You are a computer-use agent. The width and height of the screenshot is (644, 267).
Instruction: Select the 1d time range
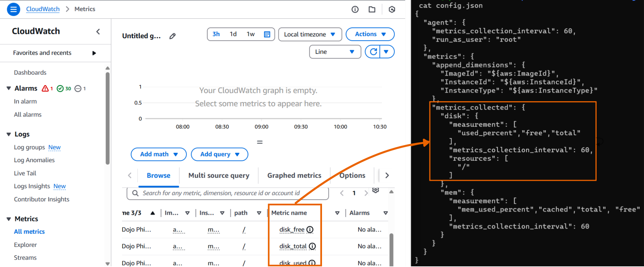click(233, 34)
